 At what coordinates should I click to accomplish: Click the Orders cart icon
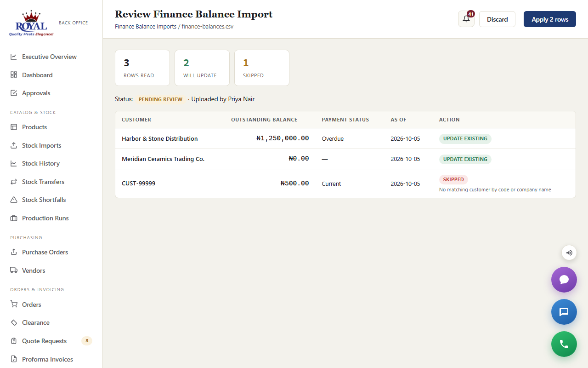(x=14, y=305)
